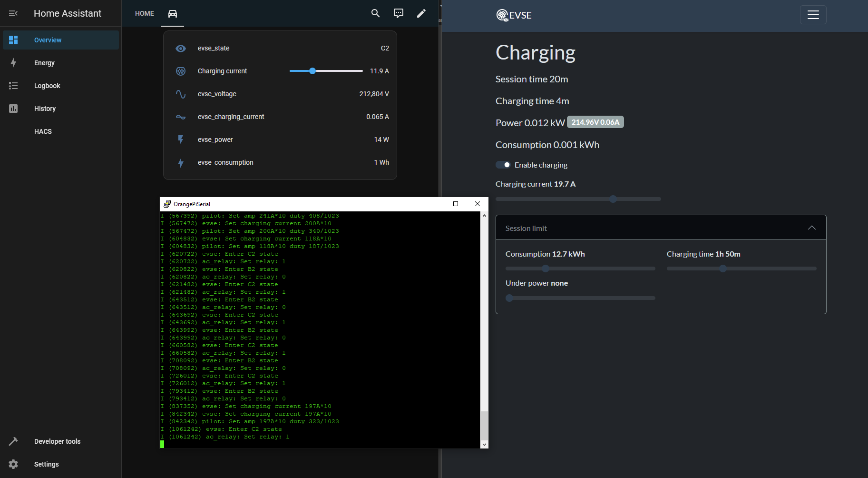Select the car dashboard tab
868x478 pixels.
click(x=173, y=13)
